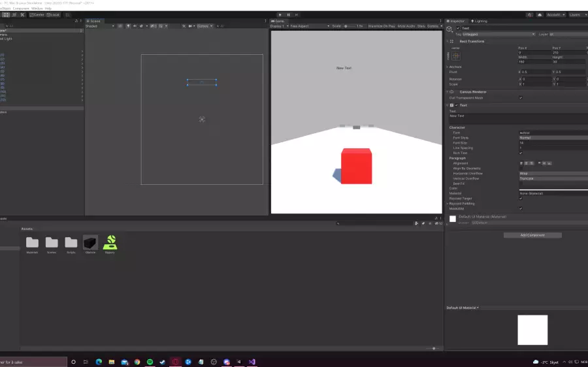Screen dimensions: 588x367
Task: Select the Players asset icon
Action: 110,243
